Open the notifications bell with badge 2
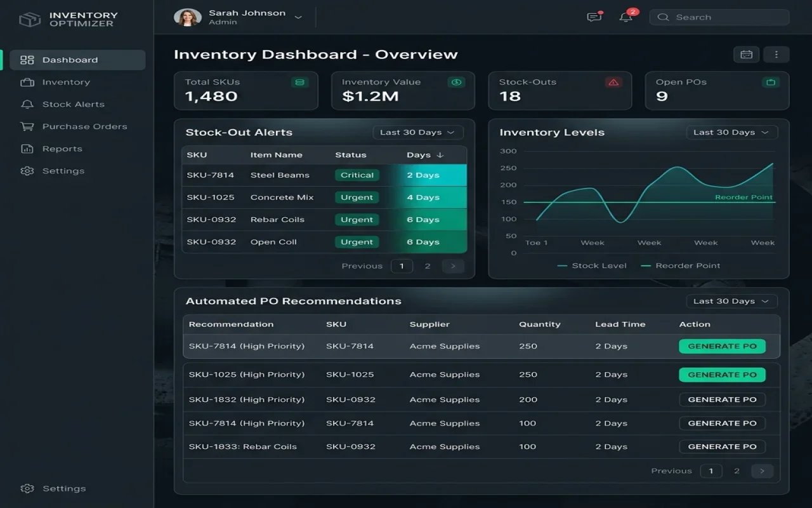The height and width of the screenshot is (508, 812). [x=626, y=17]
